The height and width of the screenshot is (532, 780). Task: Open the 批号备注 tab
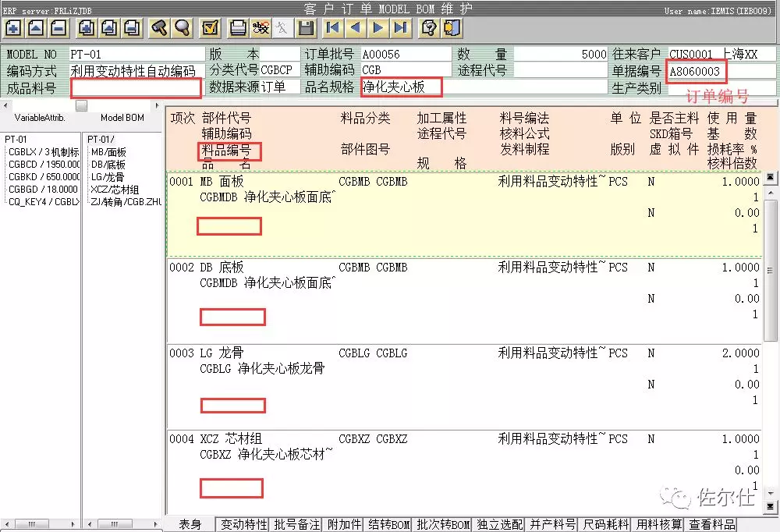pyautogui.click(x=297, y=524)
